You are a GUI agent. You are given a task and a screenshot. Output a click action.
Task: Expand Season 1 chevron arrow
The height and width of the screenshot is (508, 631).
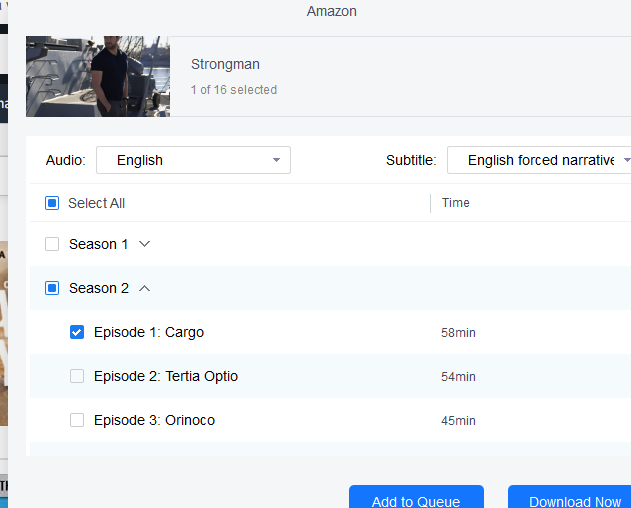tap(144, 244)
